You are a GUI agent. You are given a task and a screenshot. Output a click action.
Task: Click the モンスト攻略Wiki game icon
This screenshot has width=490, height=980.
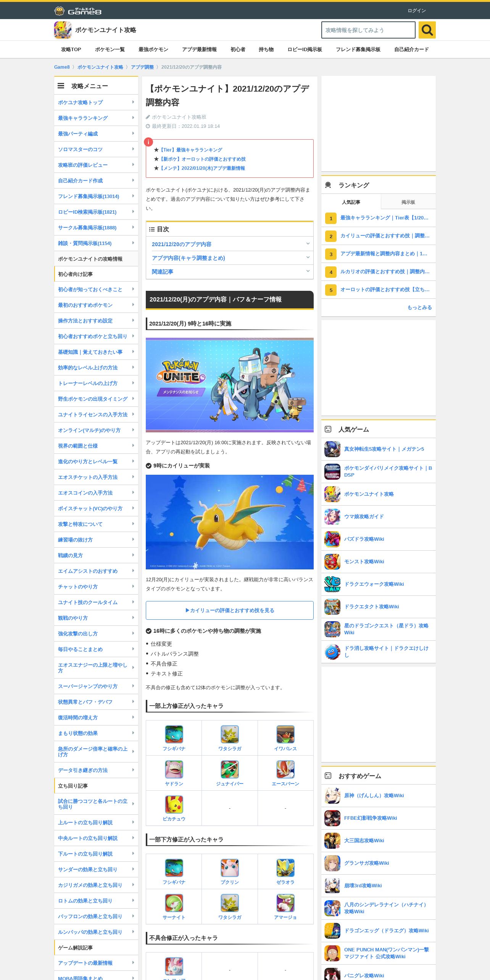tap(332, 562)
